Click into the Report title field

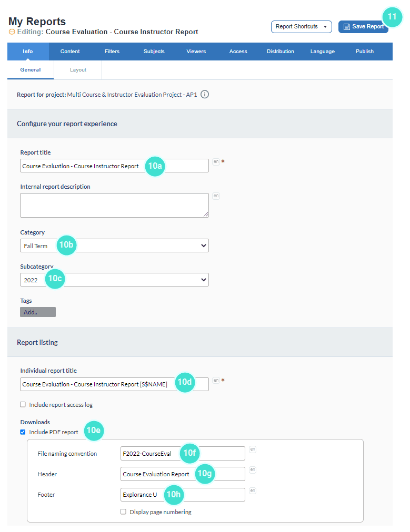coord(115,166)
